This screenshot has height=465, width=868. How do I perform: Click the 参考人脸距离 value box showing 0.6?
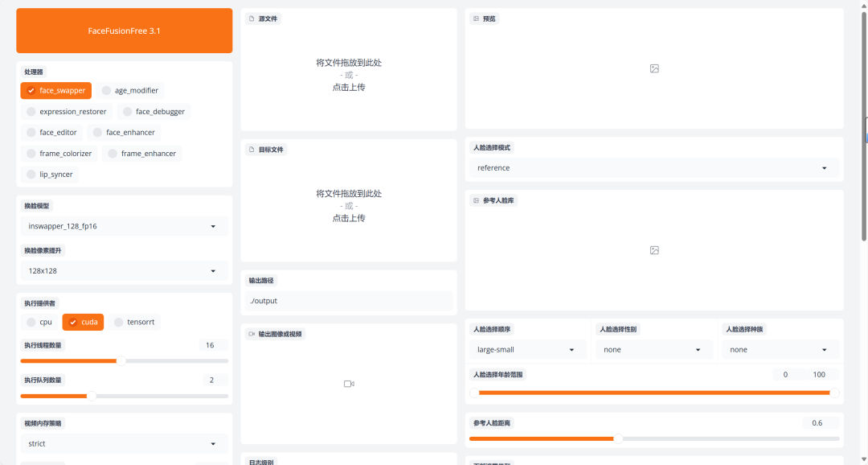click(821, 423)
